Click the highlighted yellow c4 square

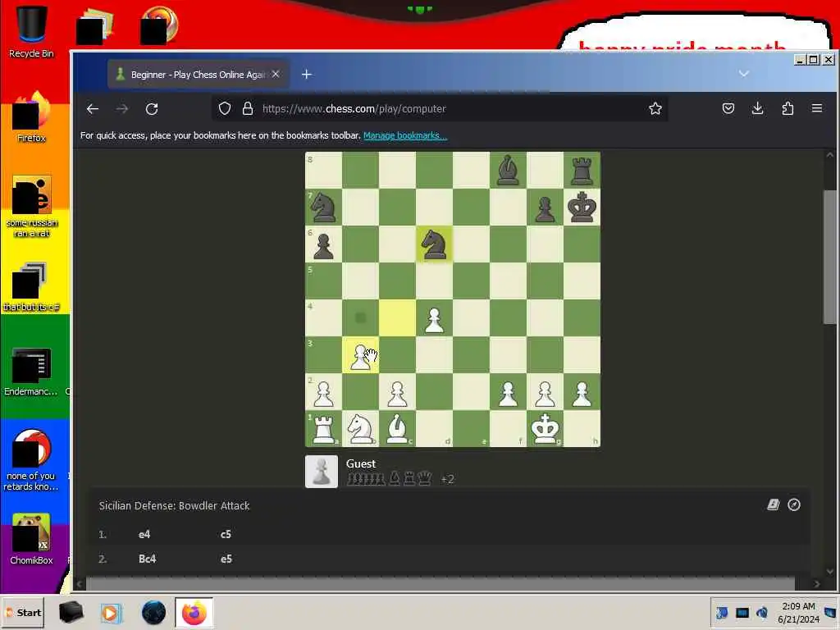[398, 318]
